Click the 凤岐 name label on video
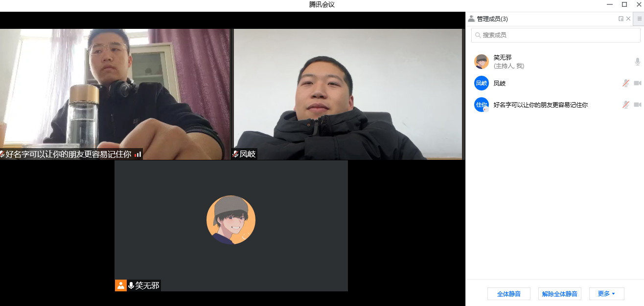Screen dimensions: 644x306 click(248, 154)
